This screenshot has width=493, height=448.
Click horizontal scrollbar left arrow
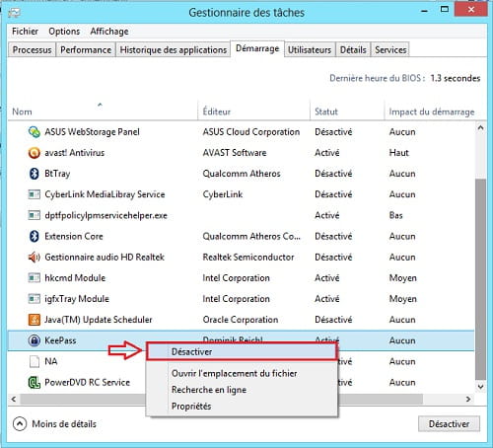14,400
